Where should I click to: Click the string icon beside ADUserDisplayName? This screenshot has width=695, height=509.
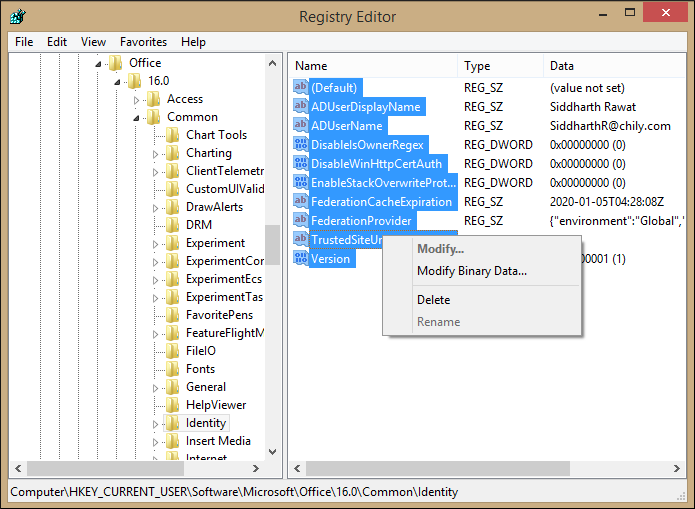coord(301,106)
